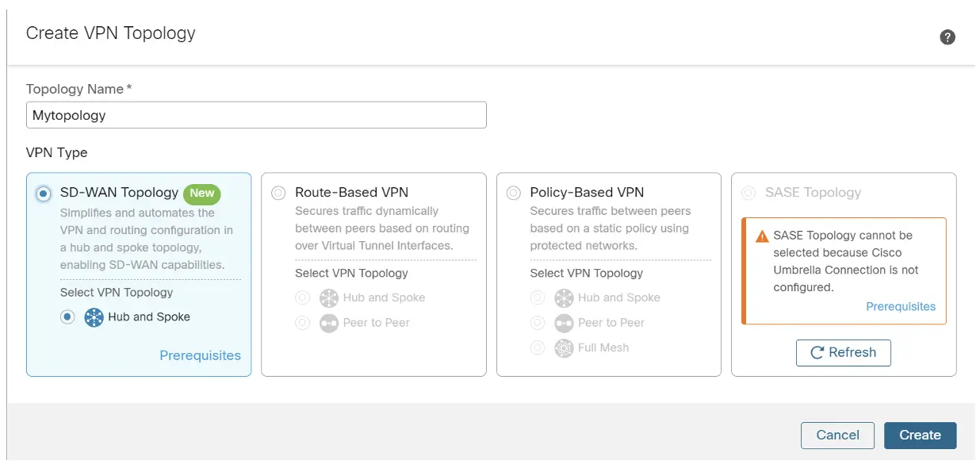
Task: Open the help question mark icon
Action: 947,37
